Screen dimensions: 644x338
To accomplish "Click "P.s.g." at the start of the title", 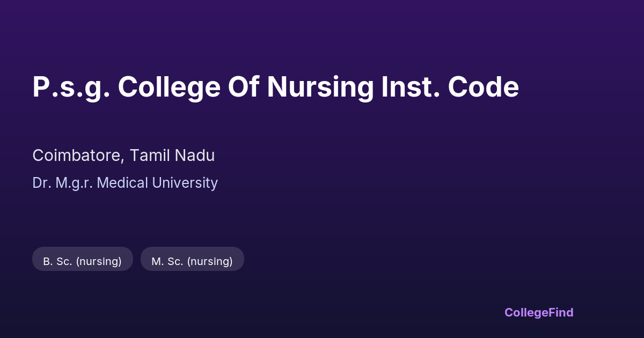I will point(71,87).
